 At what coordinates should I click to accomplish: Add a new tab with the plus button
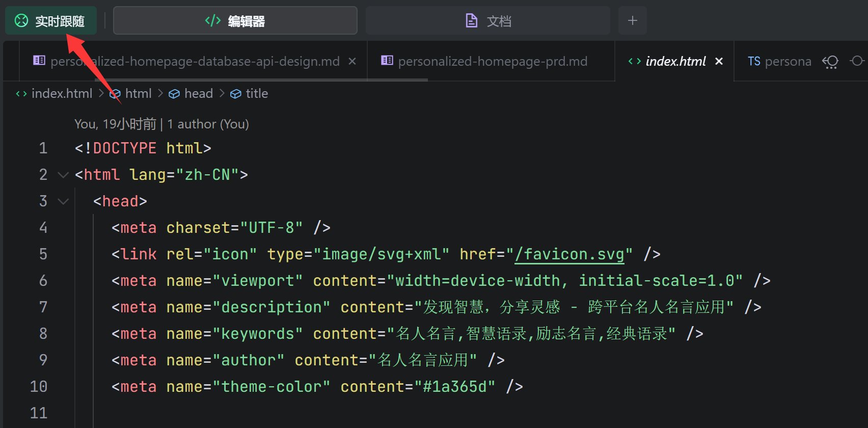click(x=632, y=21)
